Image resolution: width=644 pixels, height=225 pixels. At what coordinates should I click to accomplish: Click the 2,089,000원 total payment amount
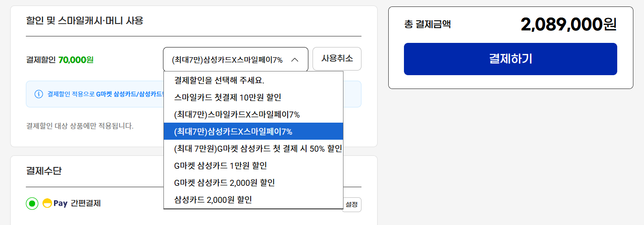(568, 24)
